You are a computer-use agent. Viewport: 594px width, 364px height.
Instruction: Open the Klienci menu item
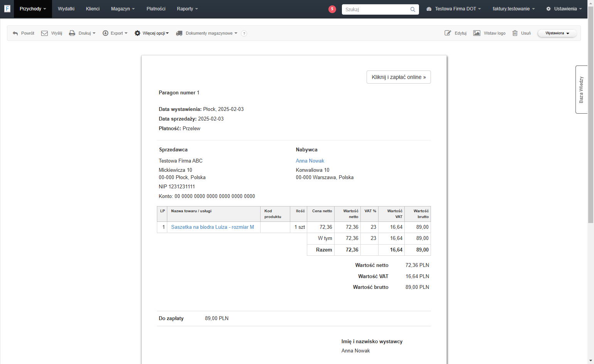93,9
